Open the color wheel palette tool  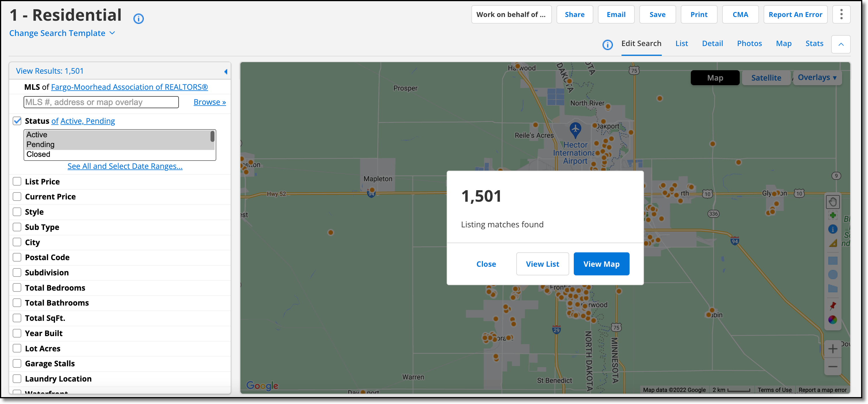[x=832, y=319]
